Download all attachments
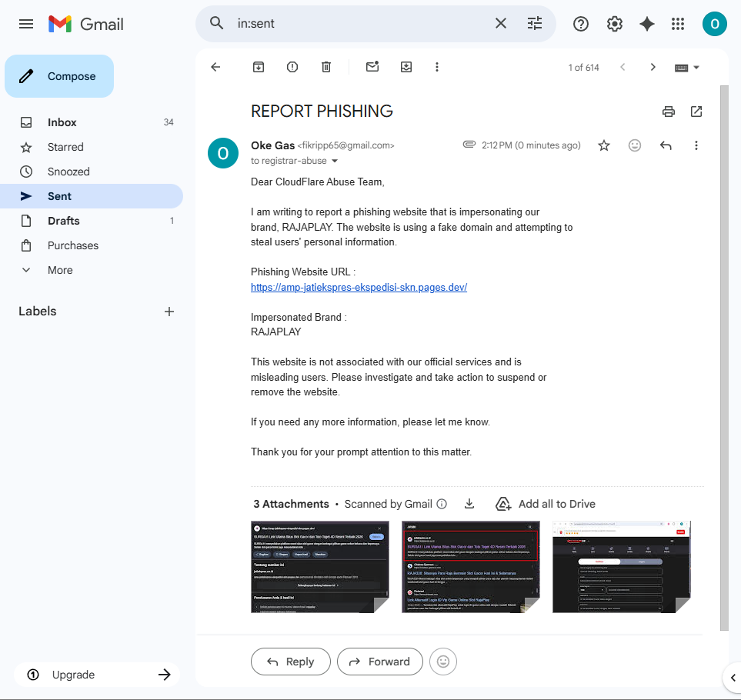The height and width of the screenshot is (700, 741). click(x=469, y=504)
